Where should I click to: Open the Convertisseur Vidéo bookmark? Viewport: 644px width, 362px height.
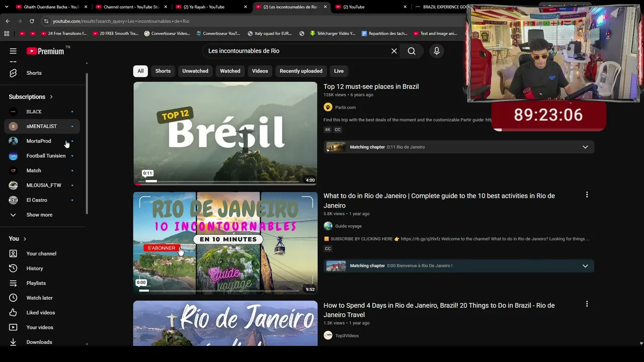167,34
